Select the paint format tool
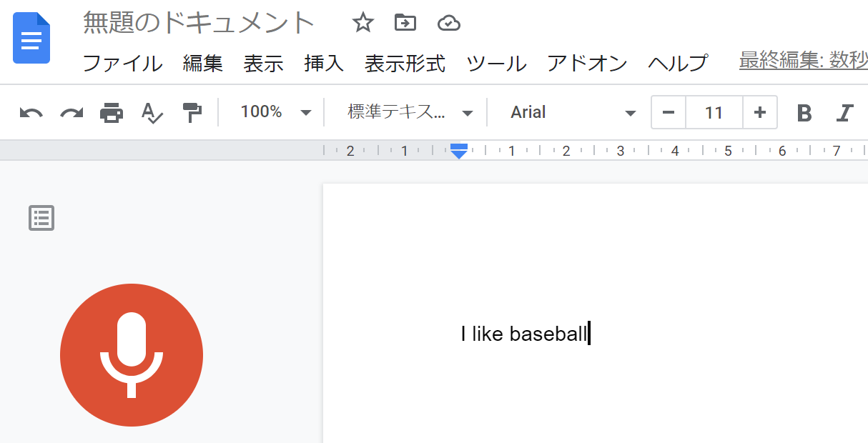Viewport: 868px width, 443px height. point(192,113)
